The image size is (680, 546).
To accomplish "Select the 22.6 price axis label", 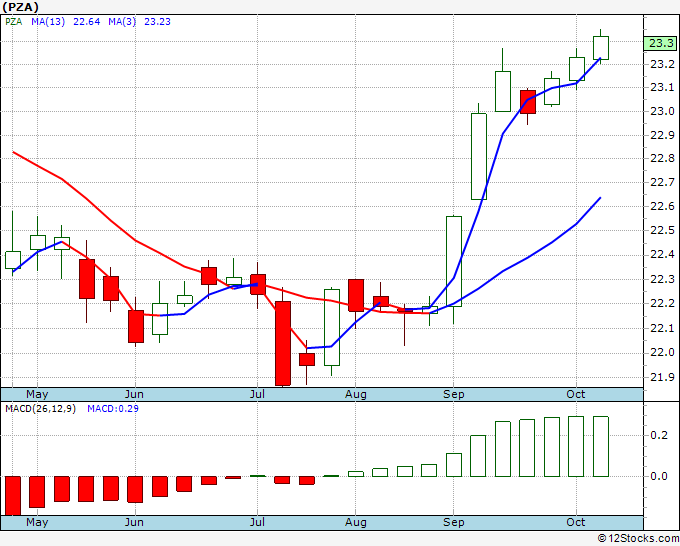I will point(662,206).
